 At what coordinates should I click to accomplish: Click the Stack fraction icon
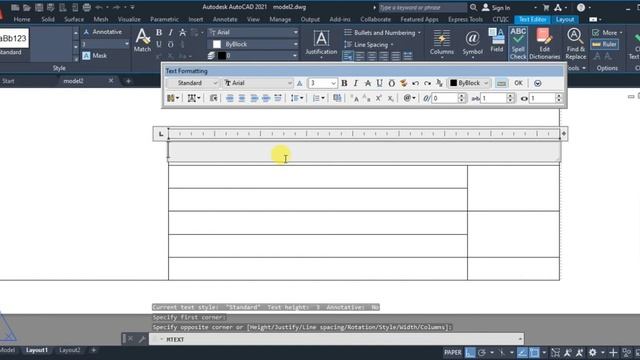point(439,83)
